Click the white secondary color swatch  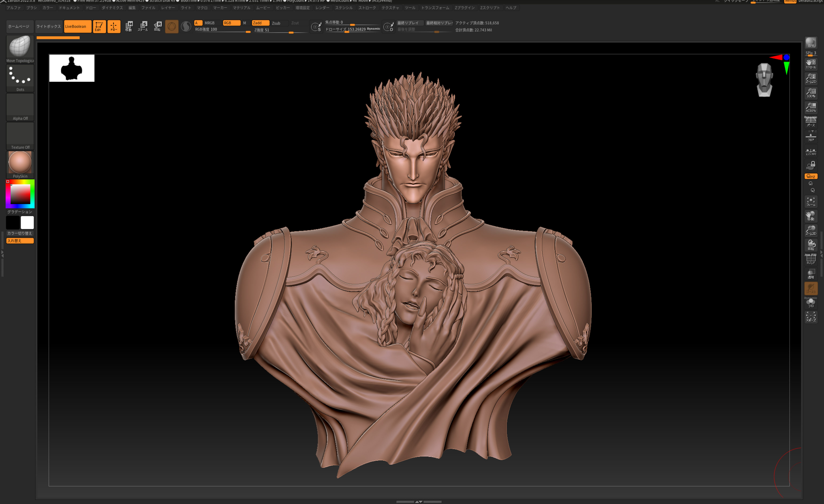(27, 223)
